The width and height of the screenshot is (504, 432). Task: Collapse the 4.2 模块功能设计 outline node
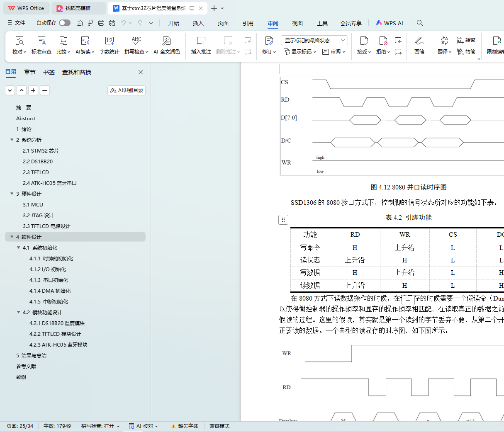coord(18,312)
